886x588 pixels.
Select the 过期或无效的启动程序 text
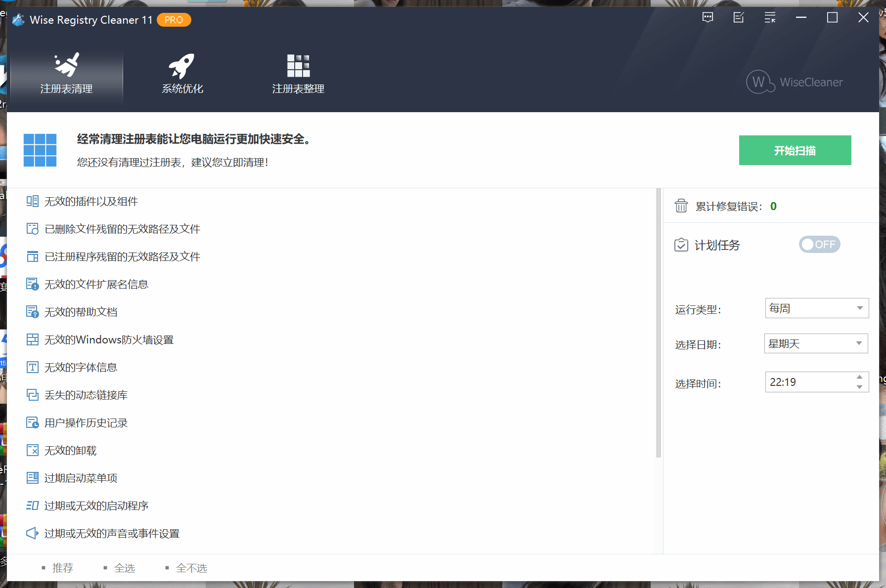96,506
